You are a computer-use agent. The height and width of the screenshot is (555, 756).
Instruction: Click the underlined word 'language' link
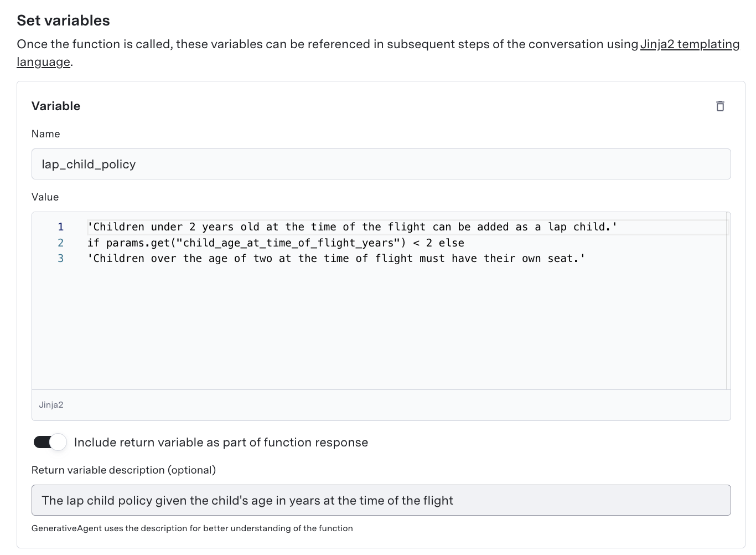click(44, 62)
